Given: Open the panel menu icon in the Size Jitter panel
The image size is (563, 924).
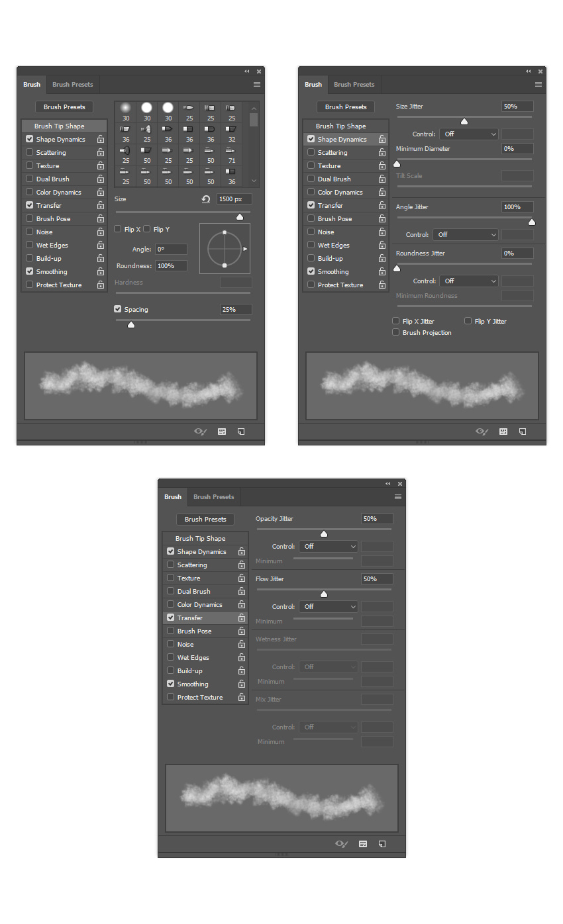Looking at the screenshot, I should tap(538, 85).
